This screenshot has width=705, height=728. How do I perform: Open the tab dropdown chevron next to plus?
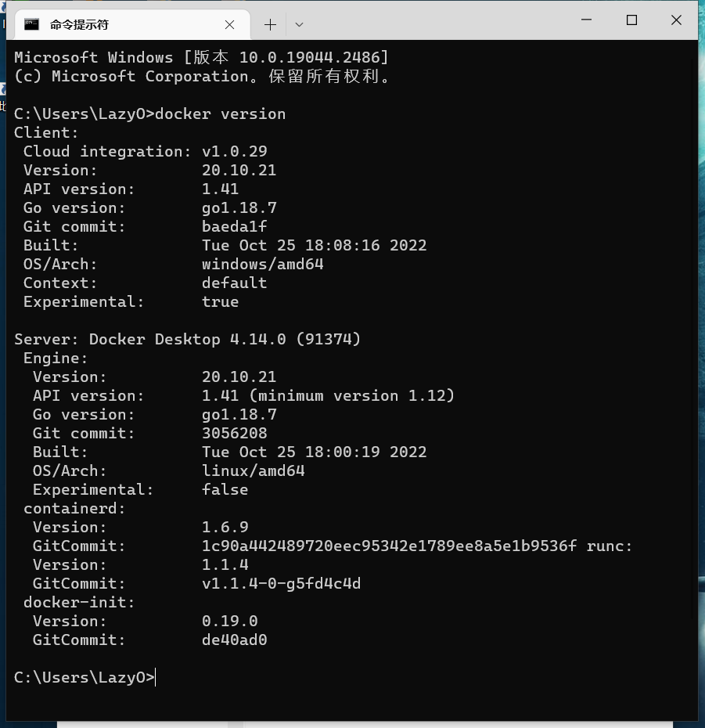(x=298, y=24)
